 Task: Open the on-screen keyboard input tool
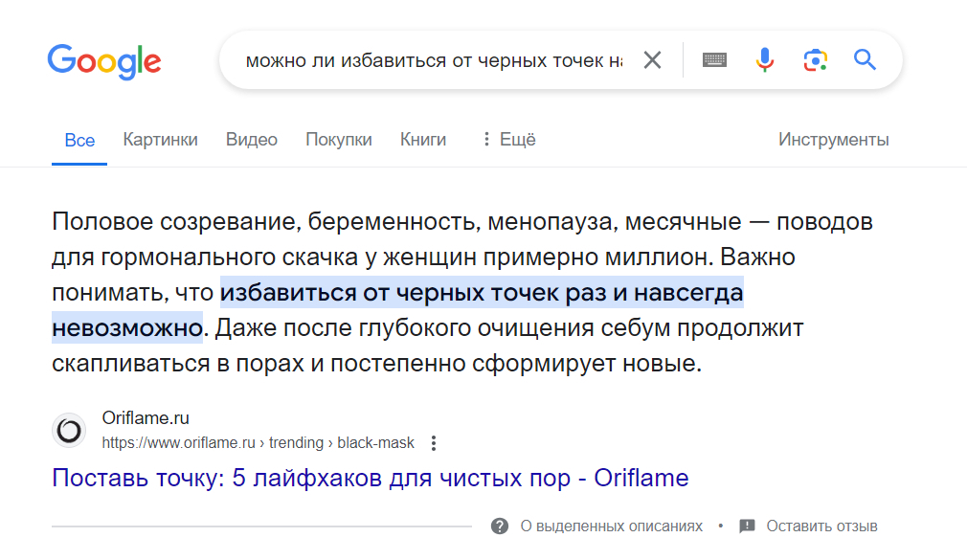(x=714, y=60)
